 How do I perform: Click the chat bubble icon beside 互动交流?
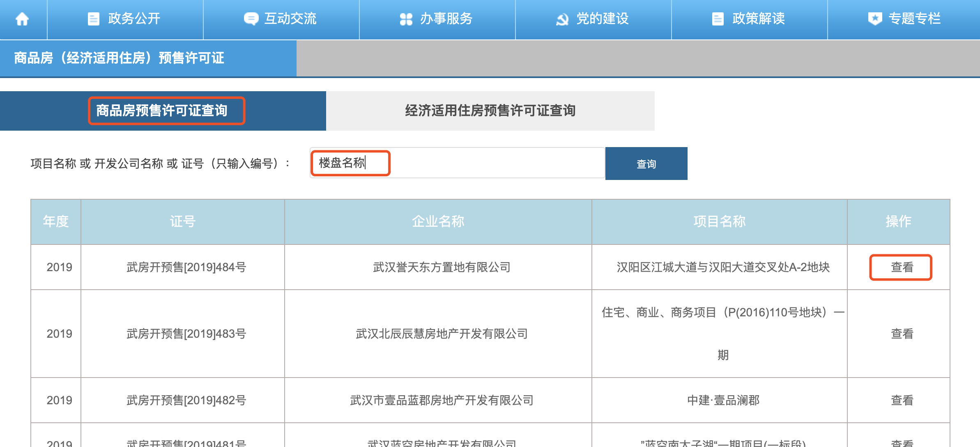(251, 19)
